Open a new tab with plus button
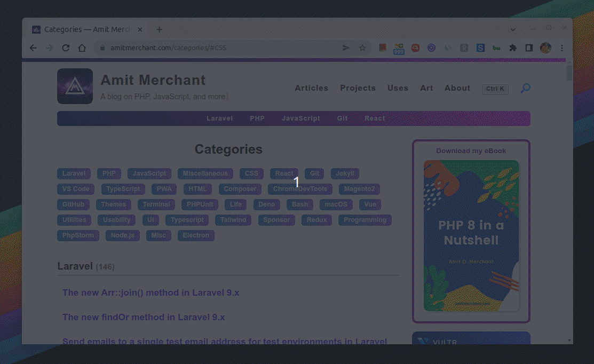The height and width of the screenshot is (364, 594). tap(160, 29)
